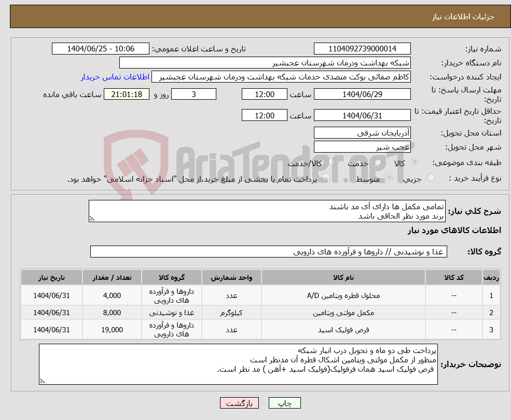Click the resize grip of شرح کلی نیاز box

tap(92, 219)
